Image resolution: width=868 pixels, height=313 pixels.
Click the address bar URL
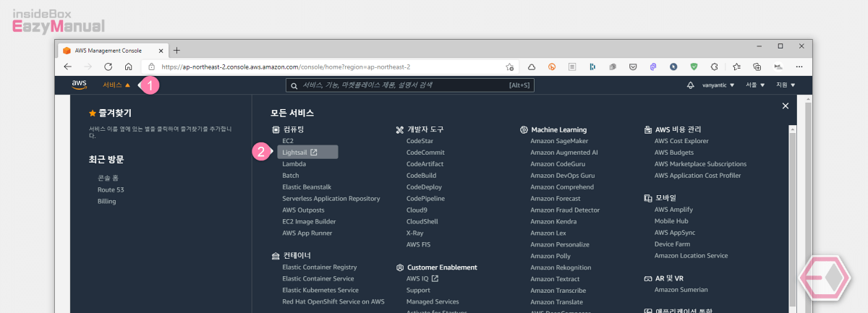point(286,67)
